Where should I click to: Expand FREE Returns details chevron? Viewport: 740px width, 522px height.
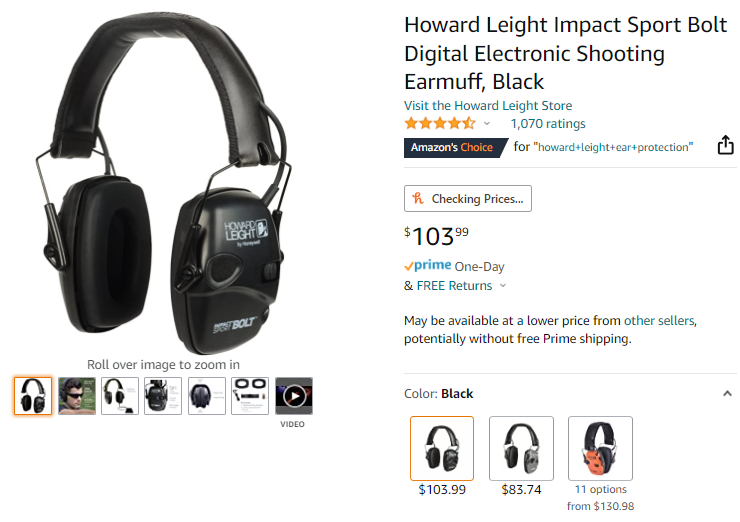[x=503, y=286]
